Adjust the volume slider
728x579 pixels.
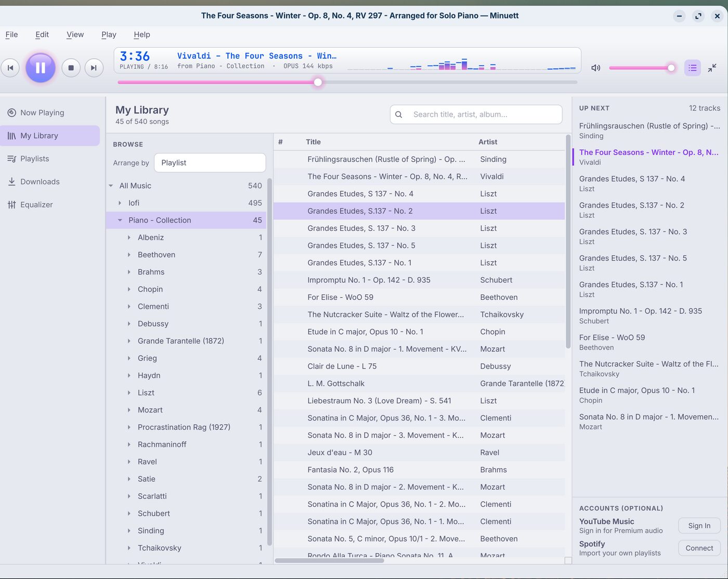click(x=642, y=68)
